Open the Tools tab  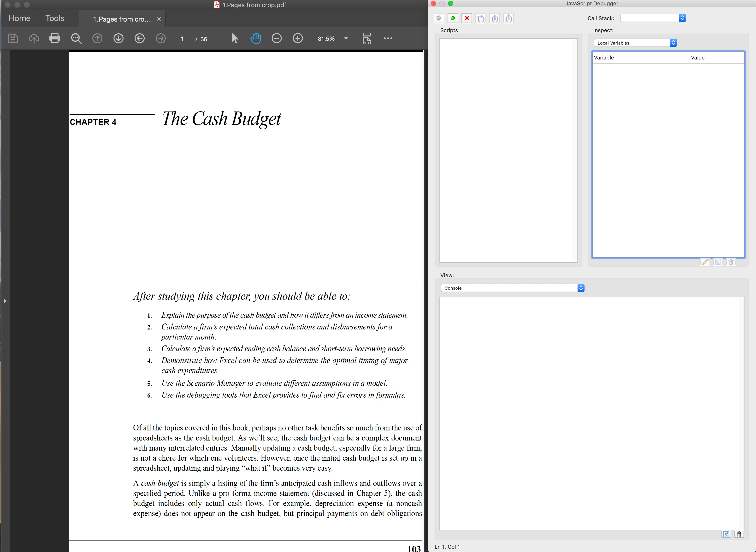[x=55, y=18]
